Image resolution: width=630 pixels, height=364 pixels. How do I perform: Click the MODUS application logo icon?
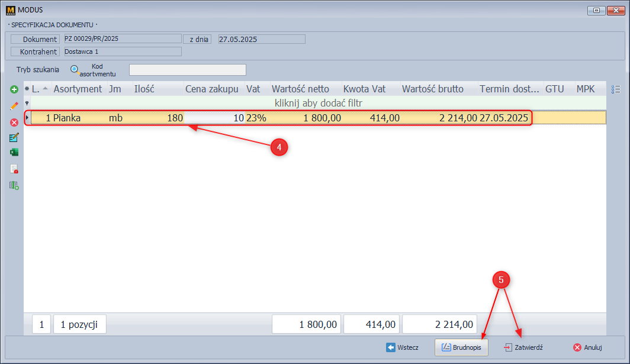click(11, 10)
